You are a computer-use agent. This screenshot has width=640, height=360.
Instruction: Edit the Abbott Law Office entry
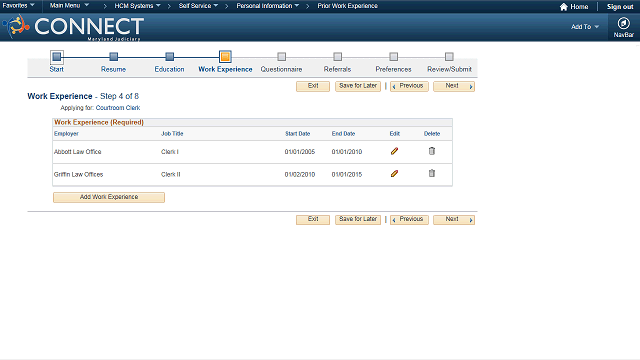[x=394, y=151]
